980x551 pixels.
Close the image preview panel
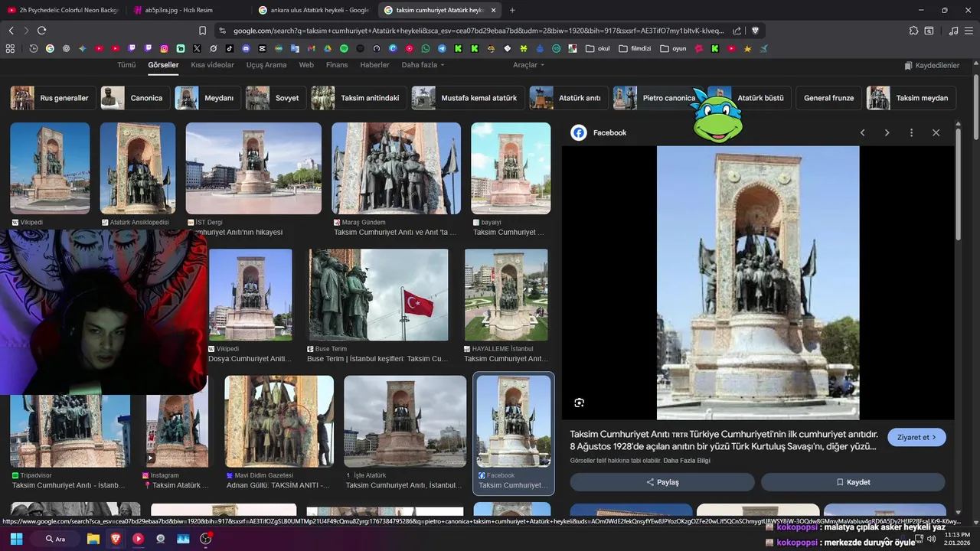coord(936,132)
